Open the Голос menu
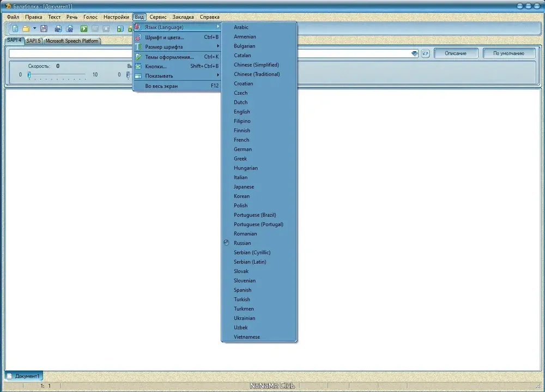 90,17
